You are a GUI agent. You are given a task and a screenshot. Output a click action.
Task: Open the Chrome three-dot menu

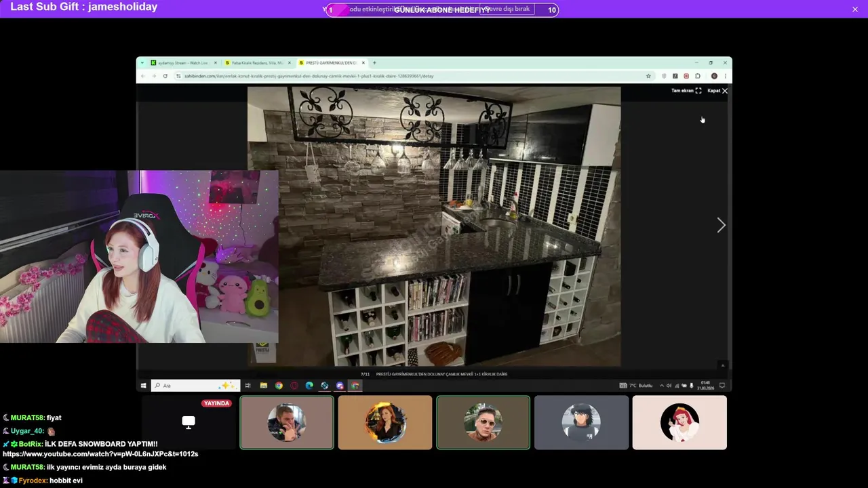(x=725, y=76)
